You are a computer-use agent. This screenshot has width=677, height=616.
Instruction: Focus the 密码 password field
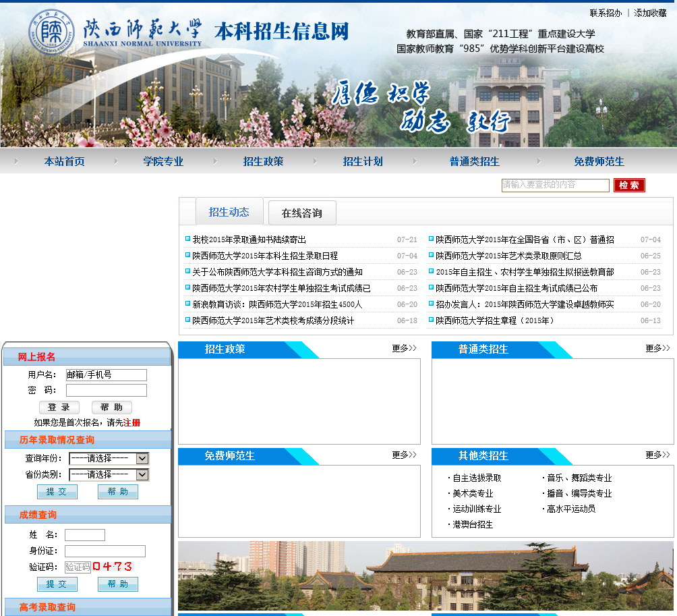(107, 391)
